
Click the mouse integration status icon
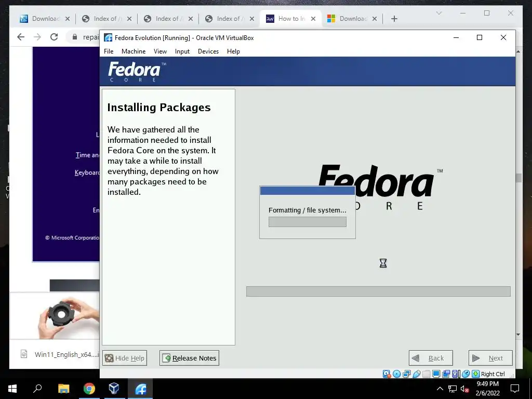point(466,374)
